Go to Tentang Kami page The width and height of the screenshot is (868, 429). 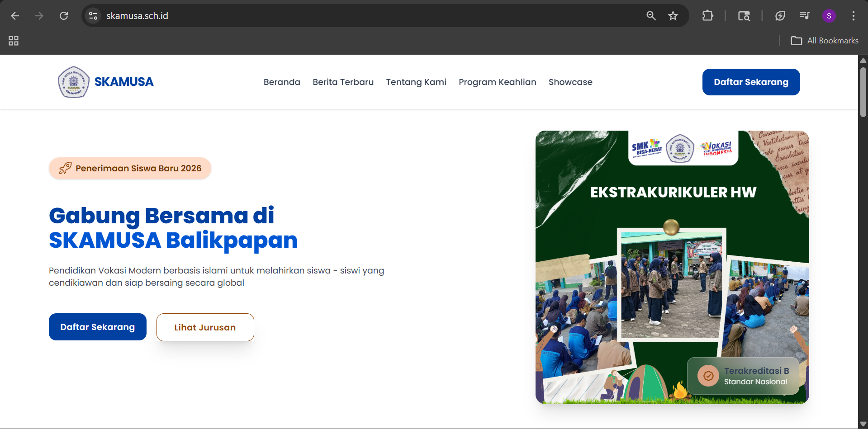(x=416, y=82)
